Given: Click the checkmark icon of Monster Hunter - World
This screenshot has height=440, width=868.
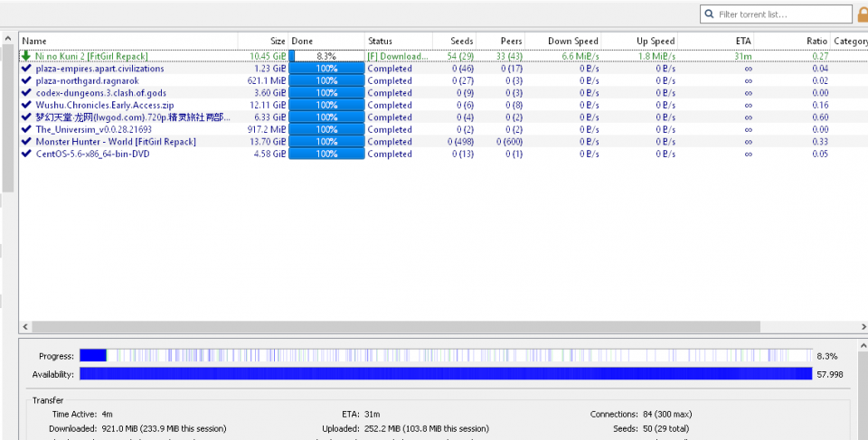Looking at the screenshot, I should pyautogui.click(x=26, y=141).
